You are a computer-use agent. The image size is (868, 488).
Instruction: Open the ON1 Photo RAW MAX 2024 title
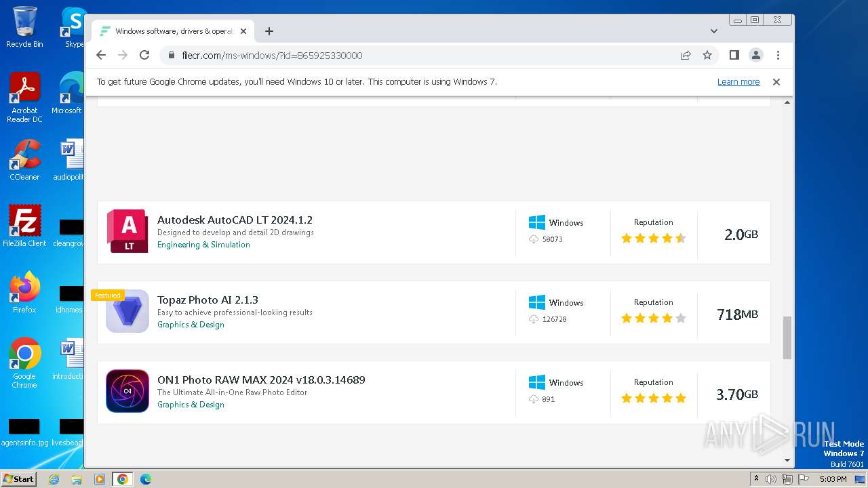click(x=261, y=380)
